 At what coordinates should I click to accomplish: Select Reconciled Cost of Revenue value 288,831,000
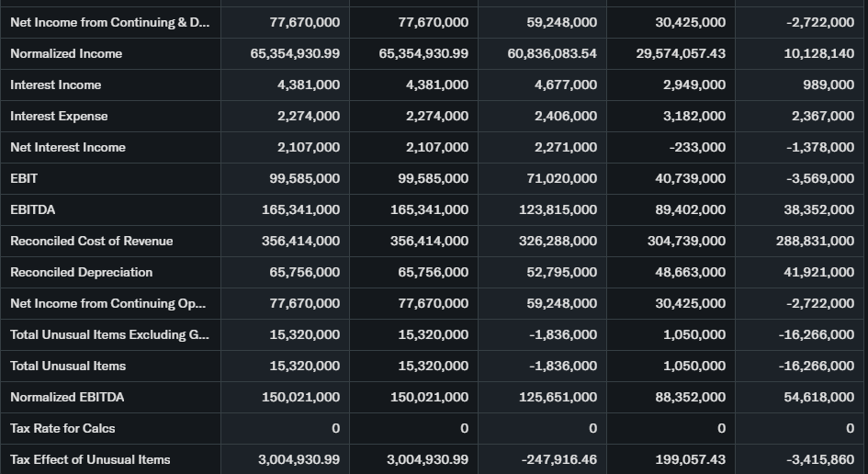pos(815,241)
